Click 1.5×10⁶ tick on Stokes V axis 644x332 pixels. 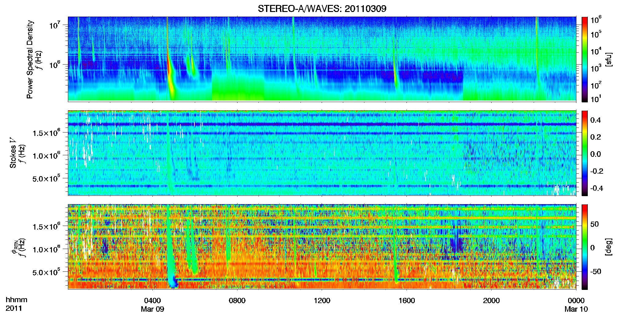tap(46, 132)
